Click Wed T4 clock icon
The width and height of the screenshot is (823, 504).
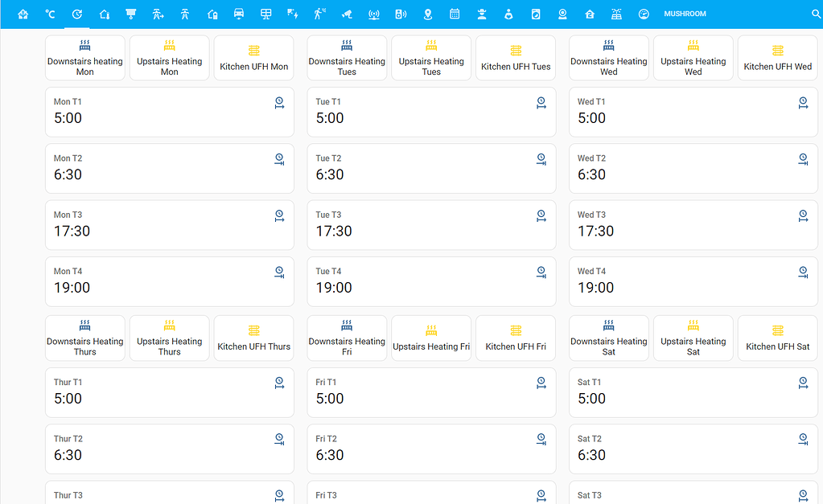803,272
